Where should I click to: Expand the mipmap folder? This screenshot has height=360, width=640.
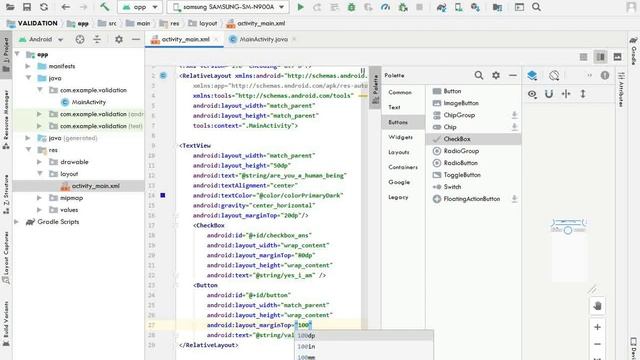39,198
